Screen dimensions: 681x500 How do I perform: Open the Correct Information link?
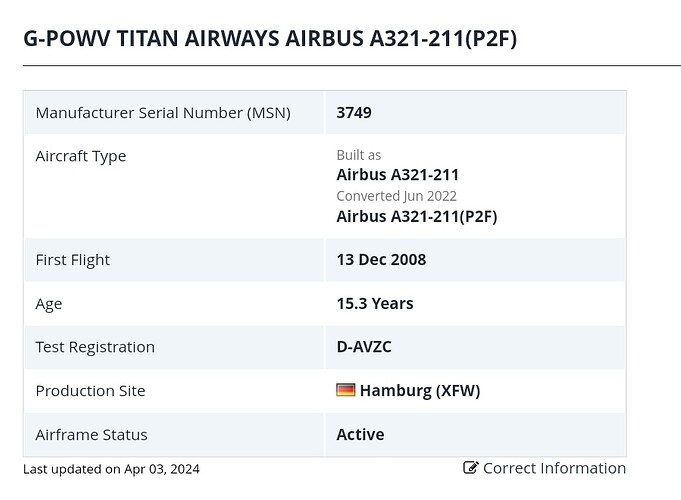click(545, 468)
